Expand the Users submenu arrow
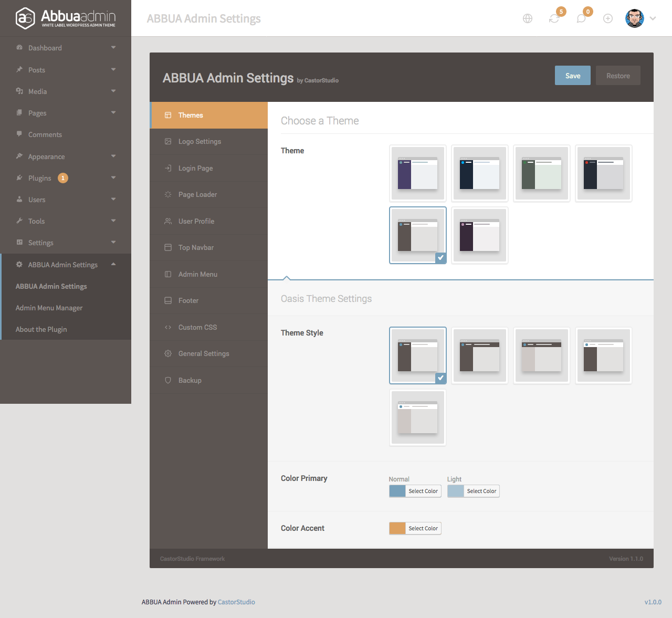Viewport: 672px width, 618px height. click(x=113, y=199)
